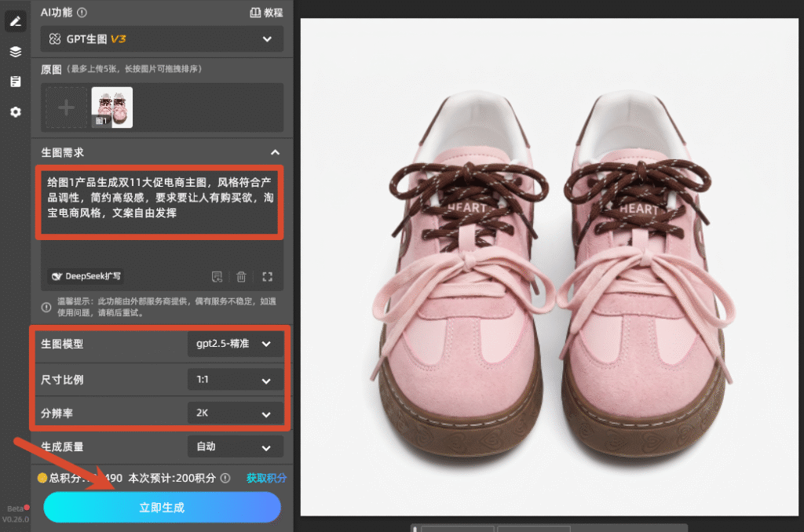Open the document notes sidebar icon
The width and height of the screenshot is (804, 532).
pos(16,82)
